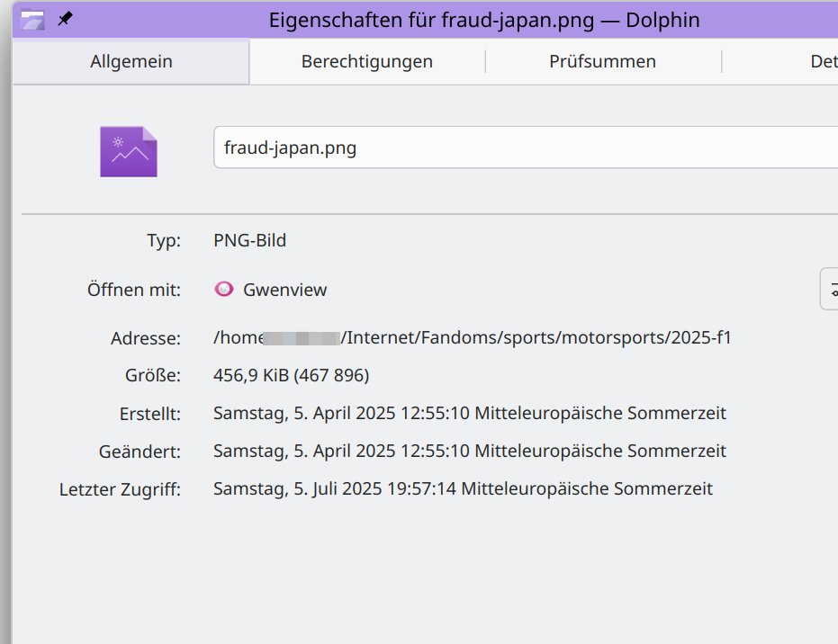Viewport: 838px width, 644px height.
Task: Click the Gwenview application icon
Action: [x=224, y=289]
